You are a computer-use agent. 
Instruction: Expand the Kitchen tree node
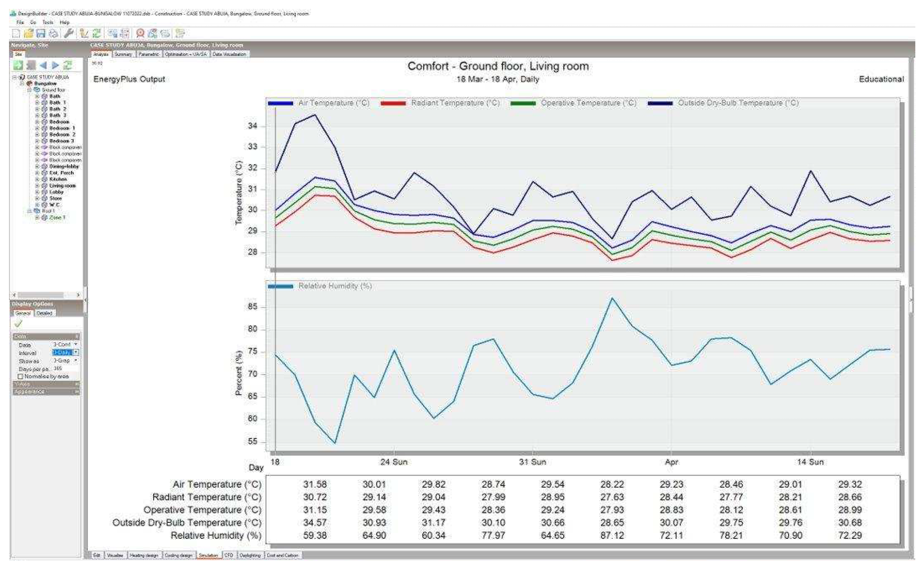point(37,179)
